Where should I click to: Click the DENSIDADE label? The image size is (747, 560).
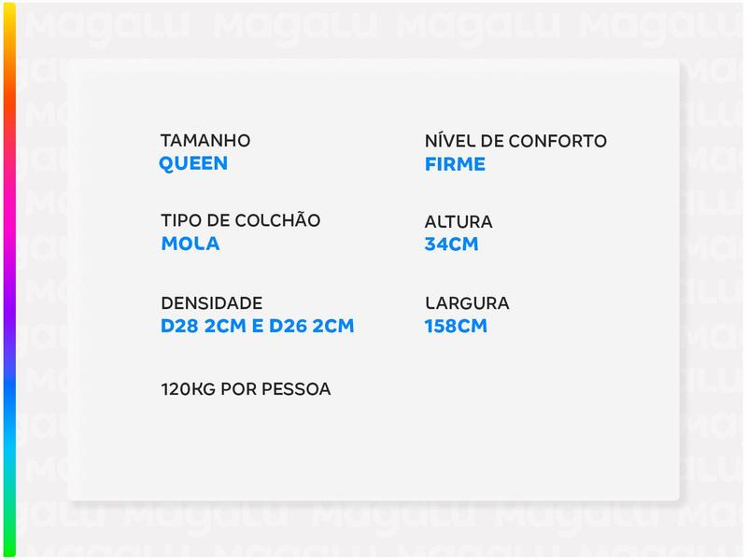pos(211,303)
